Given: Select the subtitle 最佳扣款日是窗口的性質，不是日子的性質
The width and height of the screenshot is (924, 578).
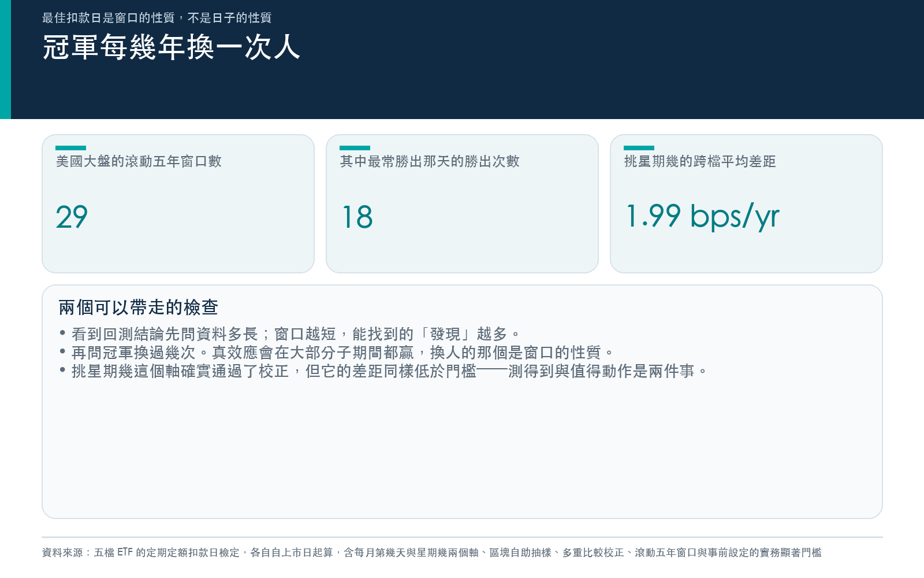Looking at the screenshot, I should pos(157,18).
